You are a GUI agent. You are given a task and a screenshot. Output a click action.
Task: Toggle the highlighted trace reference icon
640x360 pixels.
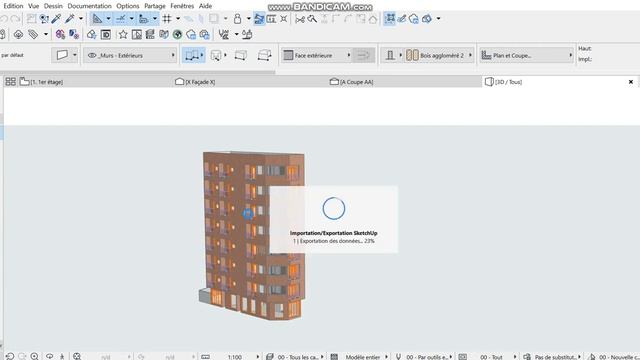(x=259, y=18)
